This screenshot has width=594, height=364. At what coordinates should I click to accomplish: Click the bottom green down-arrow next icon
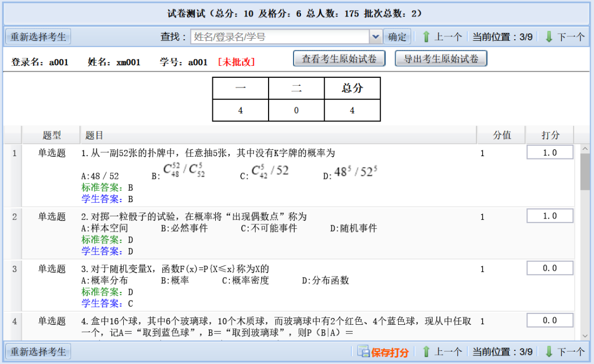(549, 352)
